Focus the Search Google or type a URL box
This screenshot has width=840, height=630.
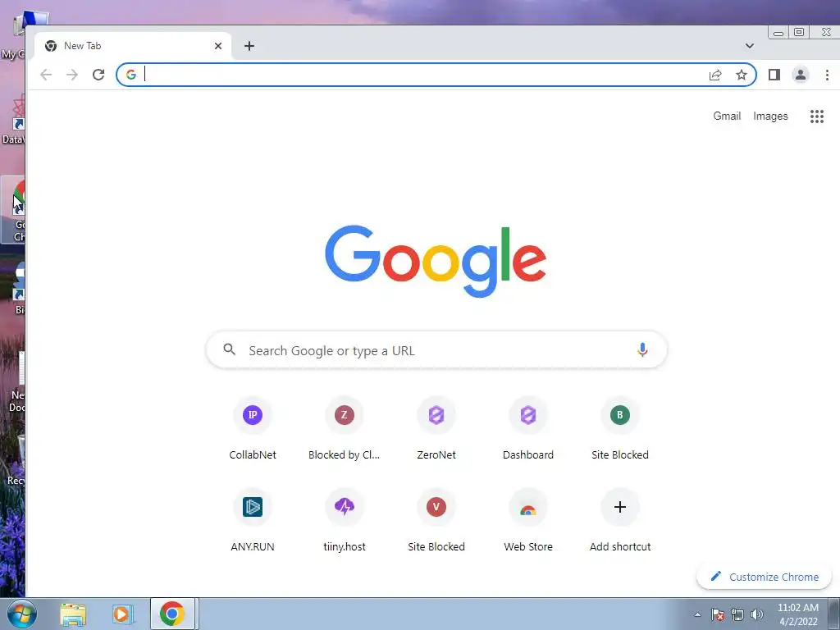pos(436,349)
